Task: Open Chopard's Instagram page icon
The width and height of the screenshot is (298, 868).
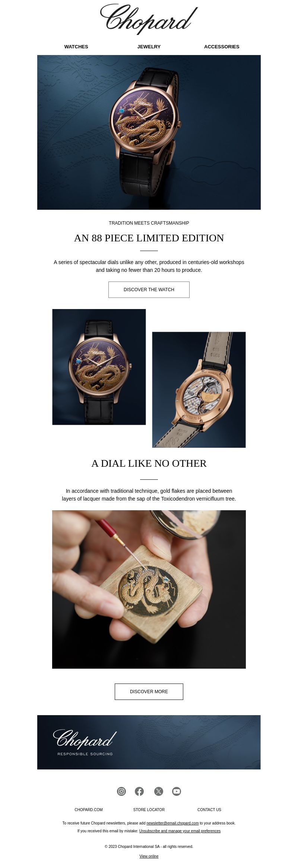Action: (121, 791)
